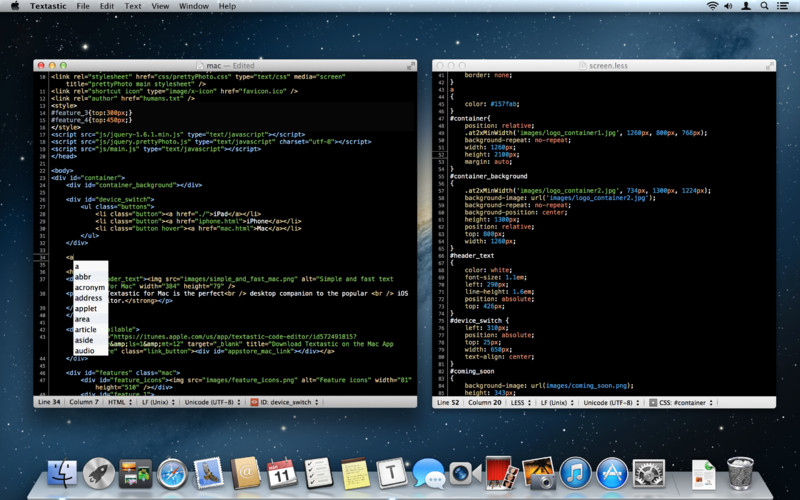Viewport: 800px width, 500px height.
Task: Click 'Column 20' in screen.less status bar
Action: (x=485, y=403)
